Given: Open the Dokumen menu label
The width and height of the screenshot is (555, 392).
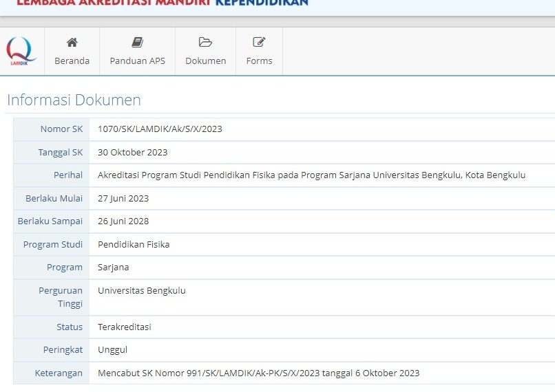Looking at the screenshot, I should tap(206, 61).
